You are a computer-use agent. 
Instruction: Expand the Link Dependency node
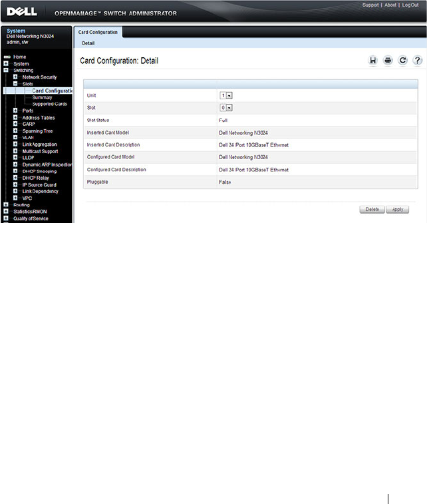[x=15, y=191]
